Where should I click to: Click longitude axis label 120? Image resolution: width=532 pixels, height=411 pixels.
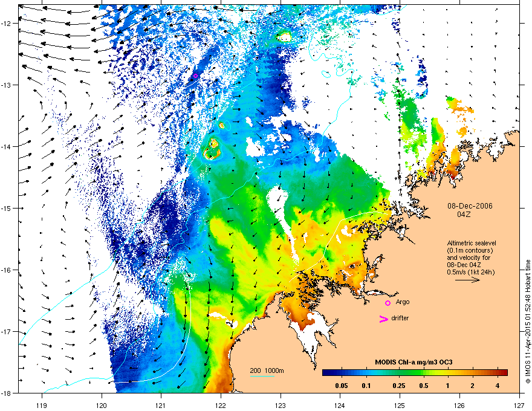pyautogui.click(x=102, y=405)
